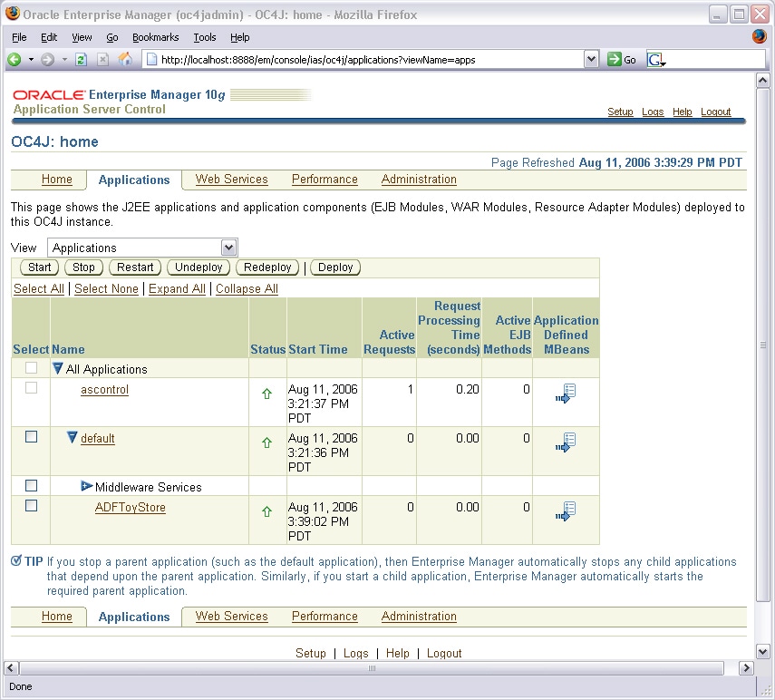Viewport: 775px width, 700px height.
Task: Click the Expand All link
Action: [x=177, y=288]
